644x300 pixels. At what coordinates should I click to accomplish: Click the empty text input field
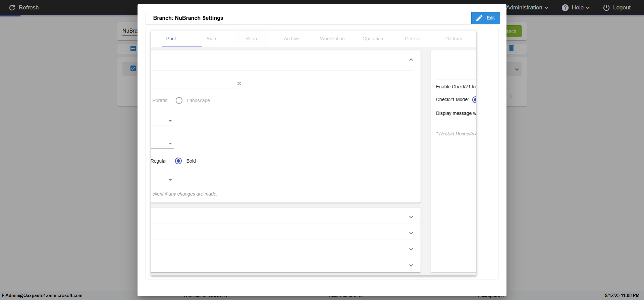[193, 84]
